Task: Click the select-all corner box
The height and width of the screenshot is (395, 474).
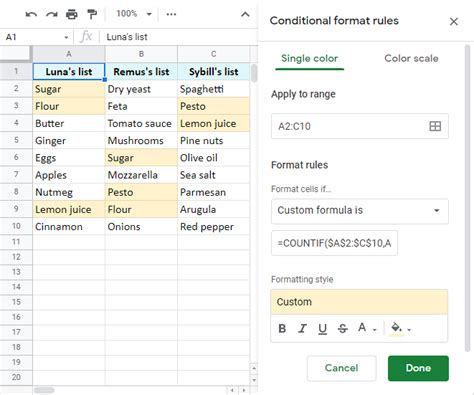Action: point(16,54)
